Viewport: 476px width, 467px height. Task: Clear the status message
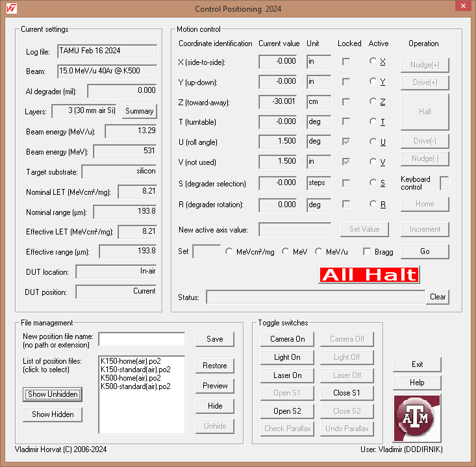438,297
